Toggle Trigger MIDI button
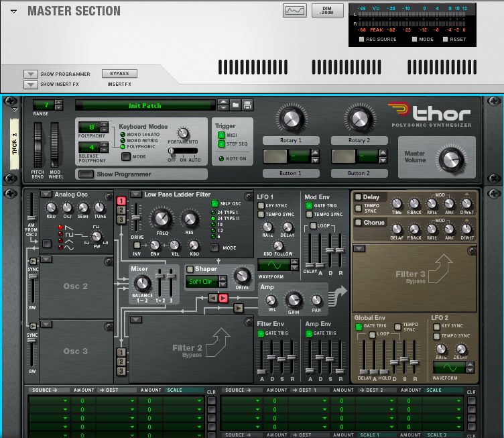 [221, 135]
